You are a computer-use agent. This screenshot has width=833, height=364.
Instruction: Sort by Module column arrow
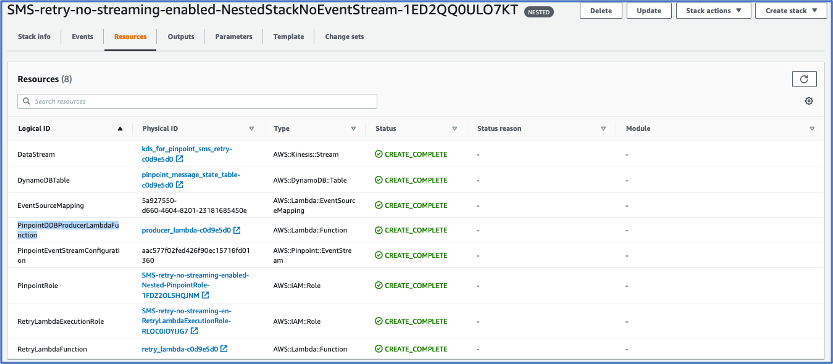[x=812, y=129]
